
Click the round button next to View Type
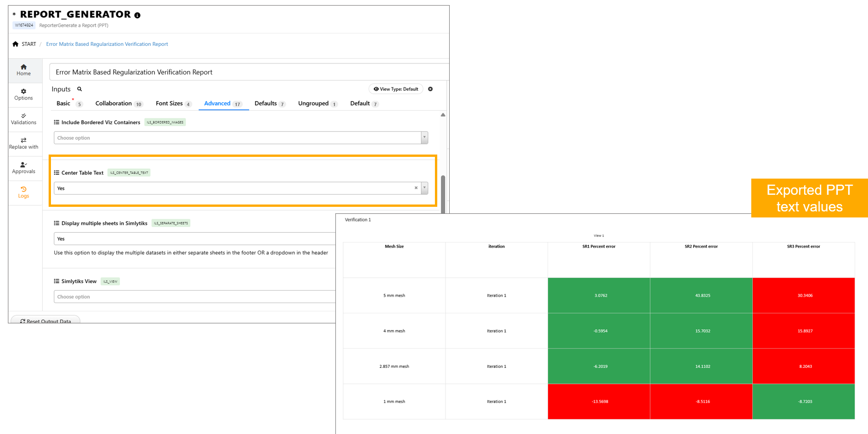430,89
